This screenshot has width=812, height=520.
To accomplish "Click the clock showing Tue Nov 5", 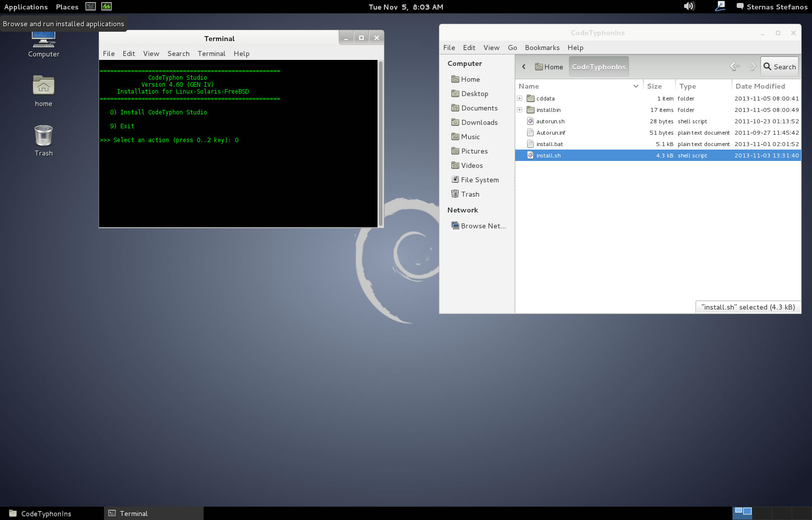I will (406, 7).
